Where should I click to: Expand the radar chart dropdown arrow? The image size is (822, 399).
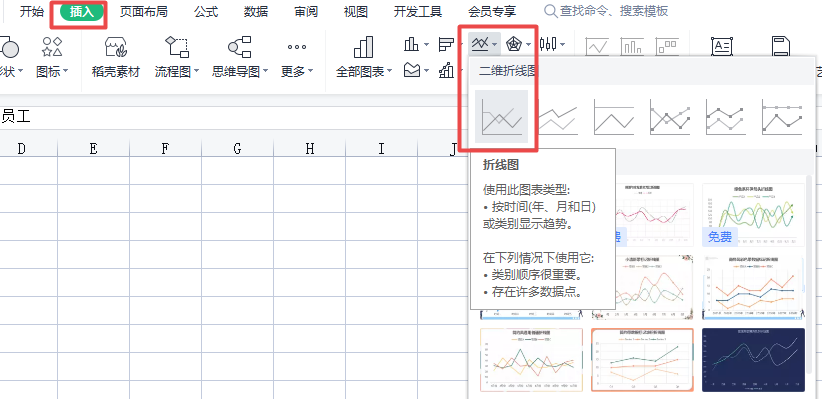(529, 45)
